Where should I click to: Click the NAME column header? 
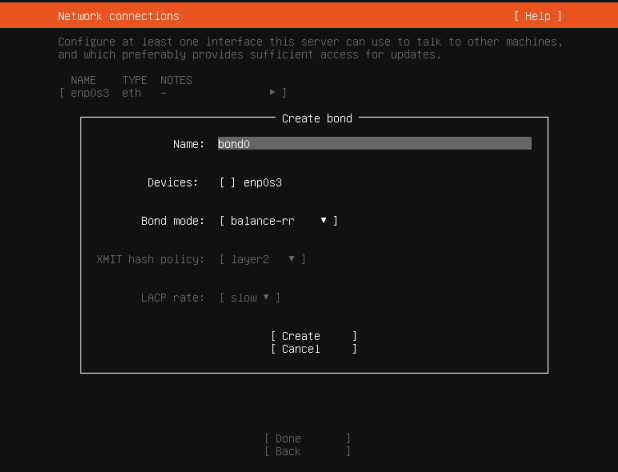pos(83,80)
